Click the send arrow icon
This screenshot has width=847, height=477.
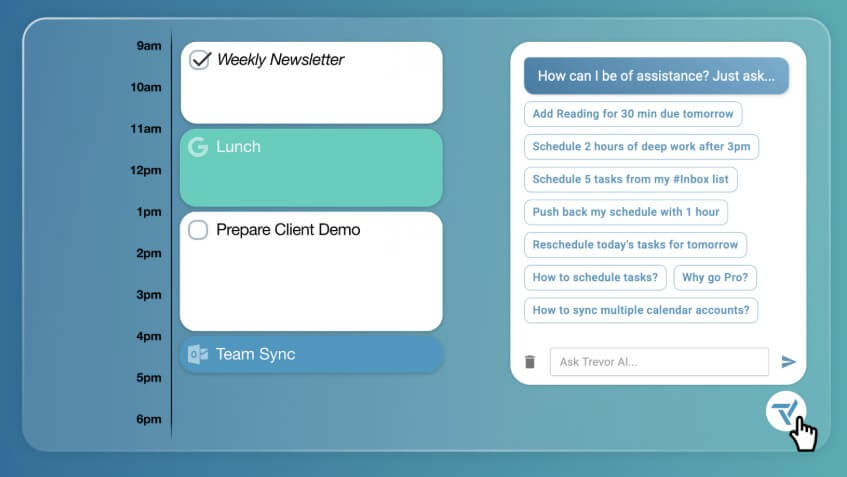(788, 361)
